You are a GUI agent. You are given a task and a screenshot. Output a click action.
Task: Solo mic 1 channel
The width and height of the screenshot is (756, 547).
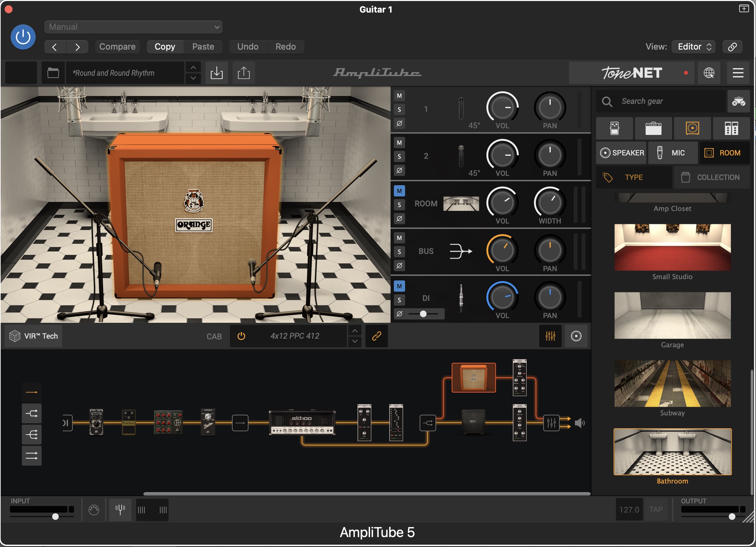(x=399, y=109)
